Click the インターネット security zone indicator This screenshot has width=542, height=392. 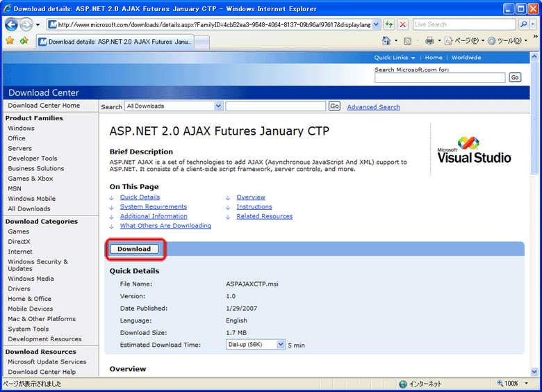click(420, 384)
